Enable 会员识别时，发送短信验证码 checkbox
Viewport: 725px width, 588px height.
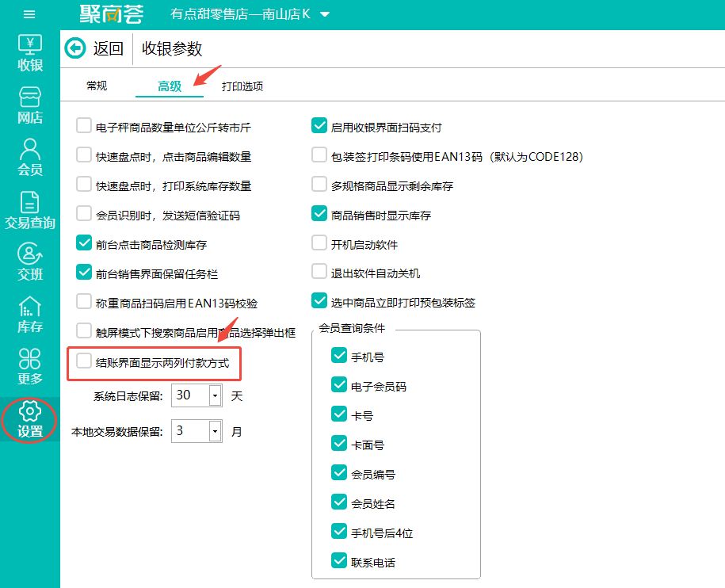point(84,214)
